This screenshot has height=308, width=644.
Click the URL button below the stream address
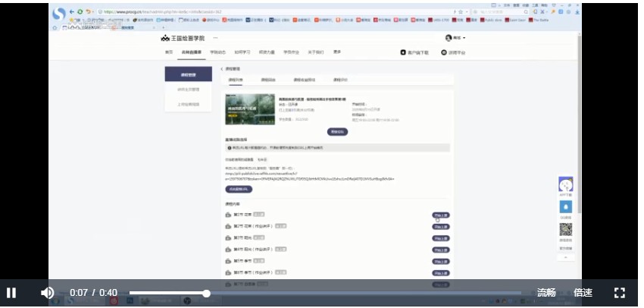[239, 189]
